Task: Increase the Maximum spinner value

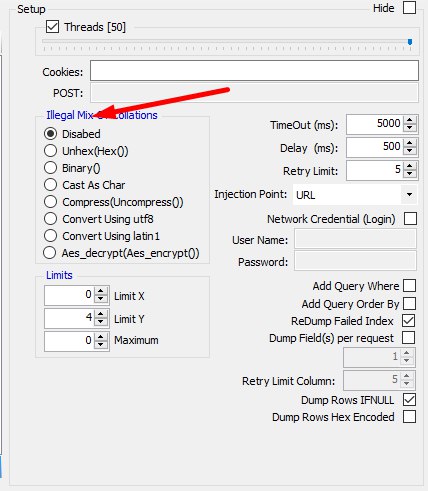Action: click(x=101, y=336)
